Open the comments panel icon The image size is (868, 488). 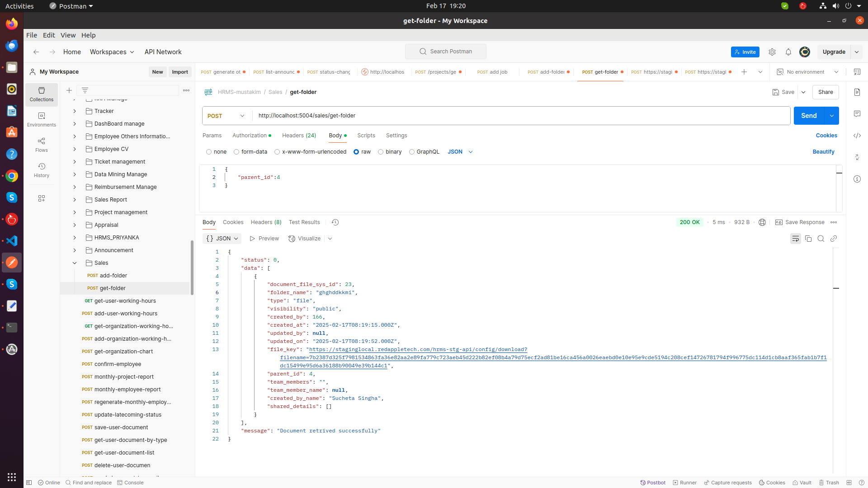pyautogui.click(x=857, y=114)
